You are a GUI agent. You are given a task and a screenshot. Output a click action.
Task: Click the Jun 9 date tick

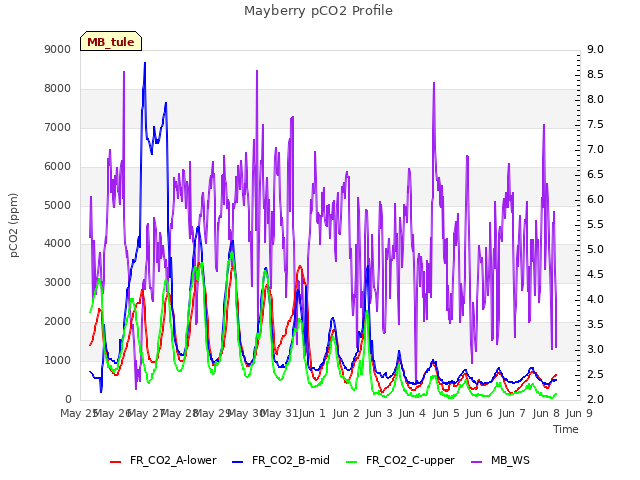click(579, 413)
